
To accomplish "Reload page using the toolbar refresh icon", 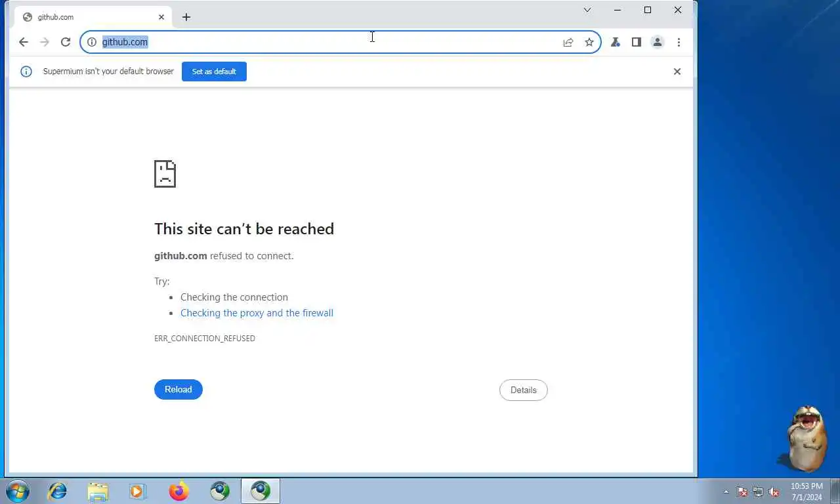I will [x=66, y=42].
